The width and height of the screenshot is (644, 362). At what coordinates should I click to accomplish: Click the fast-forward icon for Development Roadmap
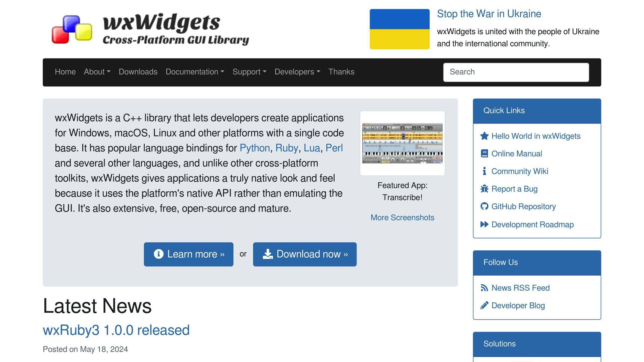pos(484,224)
